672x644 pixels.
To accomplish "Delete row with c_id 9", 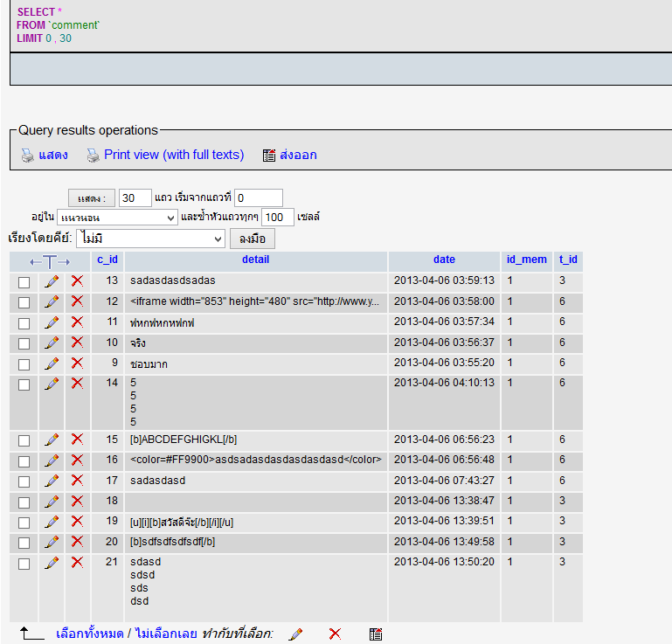I will coord(77,363).
